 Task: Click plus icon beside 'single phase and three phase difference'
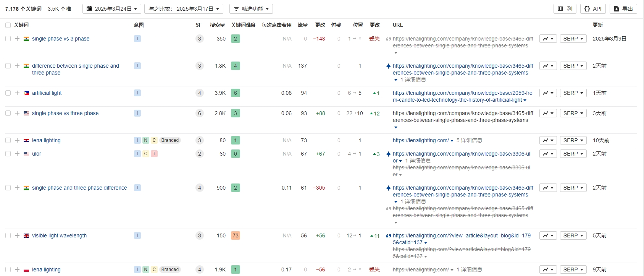tap(17, 188)
